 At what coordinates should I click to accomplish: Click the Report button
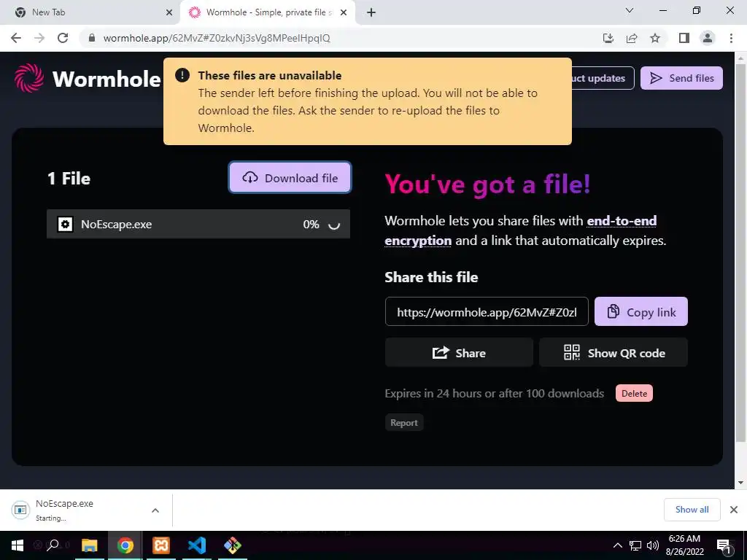404,422
